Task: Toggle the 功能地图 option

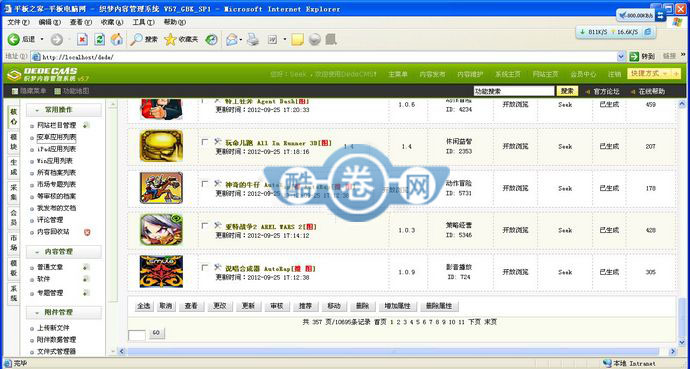Action: [72, 91]
